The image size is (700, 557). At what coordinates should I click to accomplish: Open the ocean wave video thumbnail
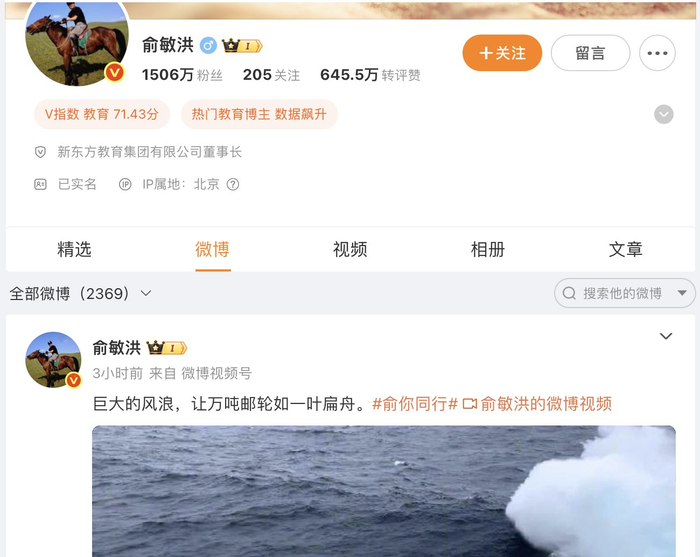(x=383, y=491)
